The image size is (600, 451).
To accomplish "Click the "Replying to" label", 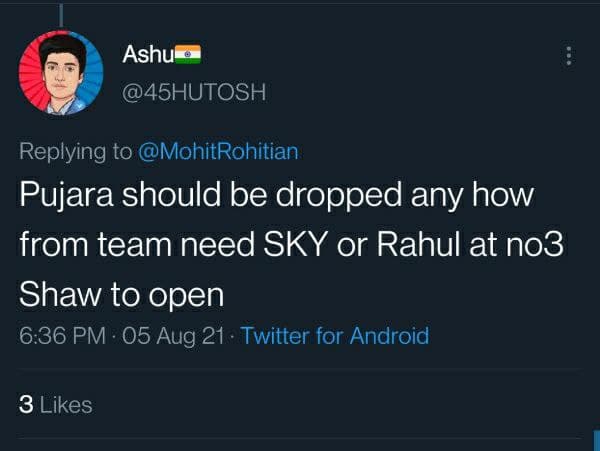I will 76,151.
